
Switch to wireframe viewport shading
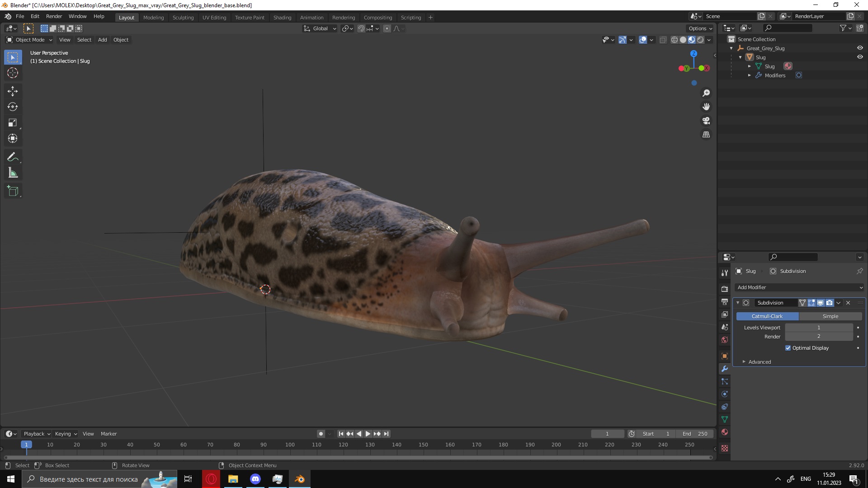tap(675, 40)
